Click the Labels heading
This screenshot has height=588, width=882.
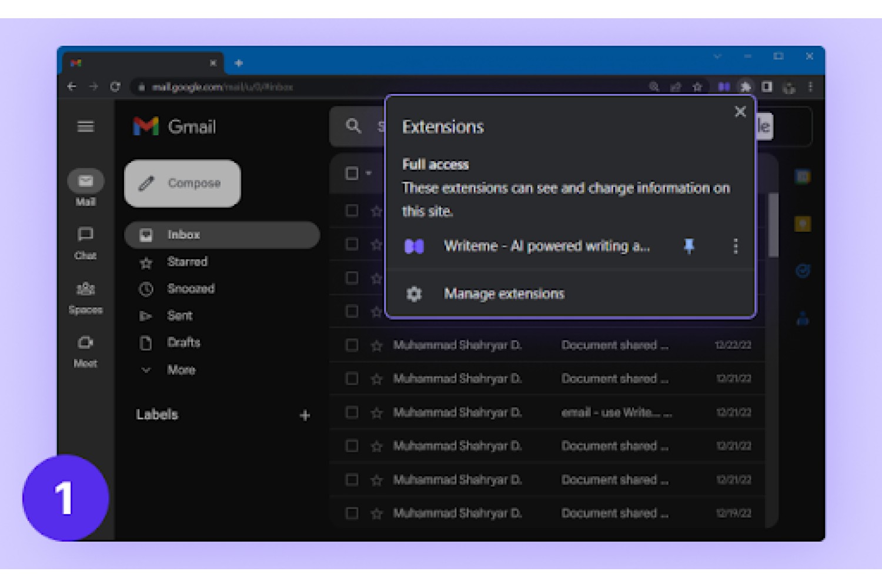tap(157, 415)
